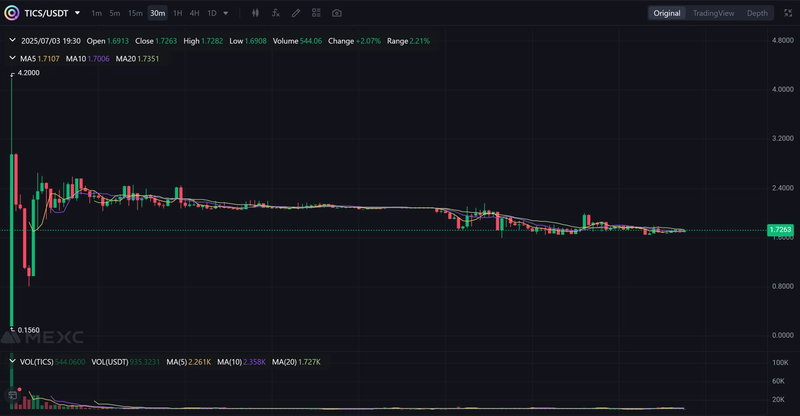The image size is (800, 416).
Task: Choose the 4H timeframe
Action: coord(194,13)
